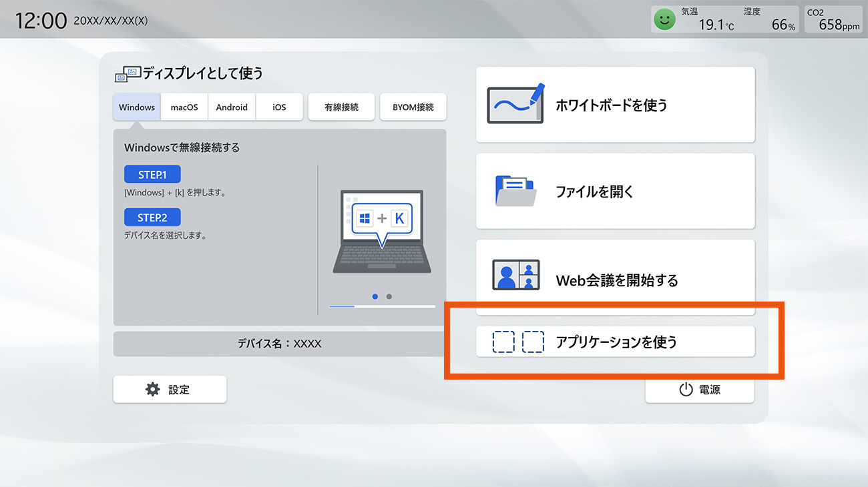Click the dashed application squares icon
868x487 pixels.
tap(517, 342)
